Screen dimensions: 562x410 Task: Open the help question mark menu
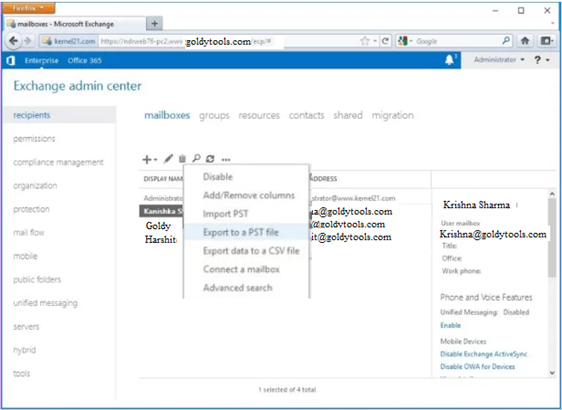542,60
